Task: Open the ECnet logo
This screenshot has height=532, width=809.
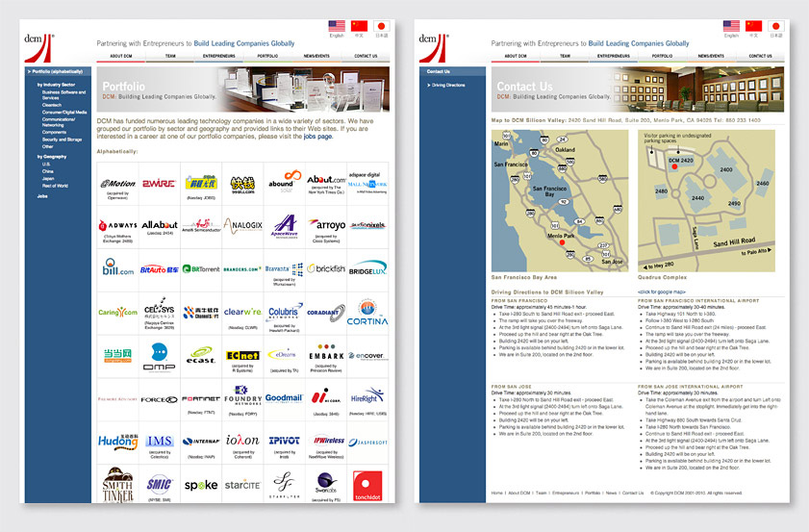Action: [242, 356]
